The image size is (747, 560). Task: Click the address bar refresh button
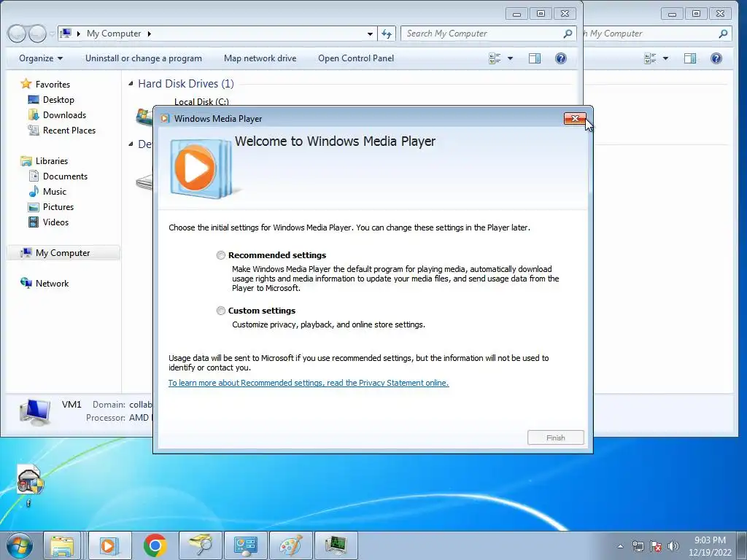coord(387,34)
